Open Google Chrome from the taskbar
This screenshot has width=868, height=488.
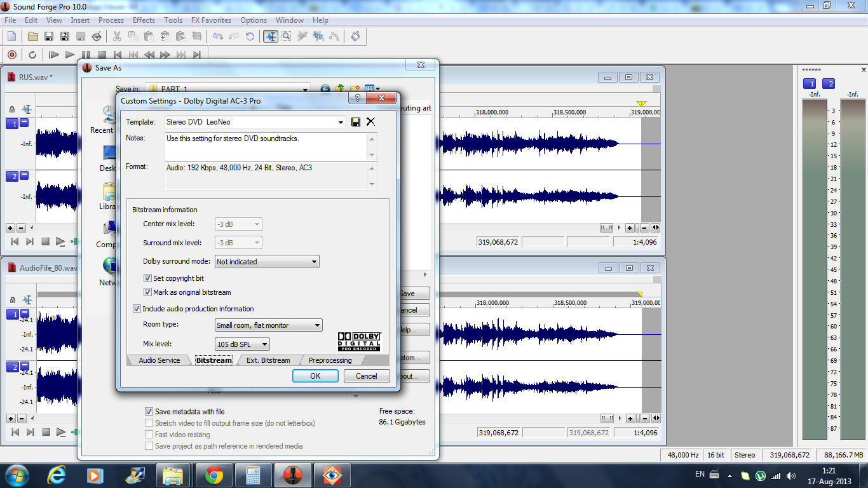click(x=214, y=475)
